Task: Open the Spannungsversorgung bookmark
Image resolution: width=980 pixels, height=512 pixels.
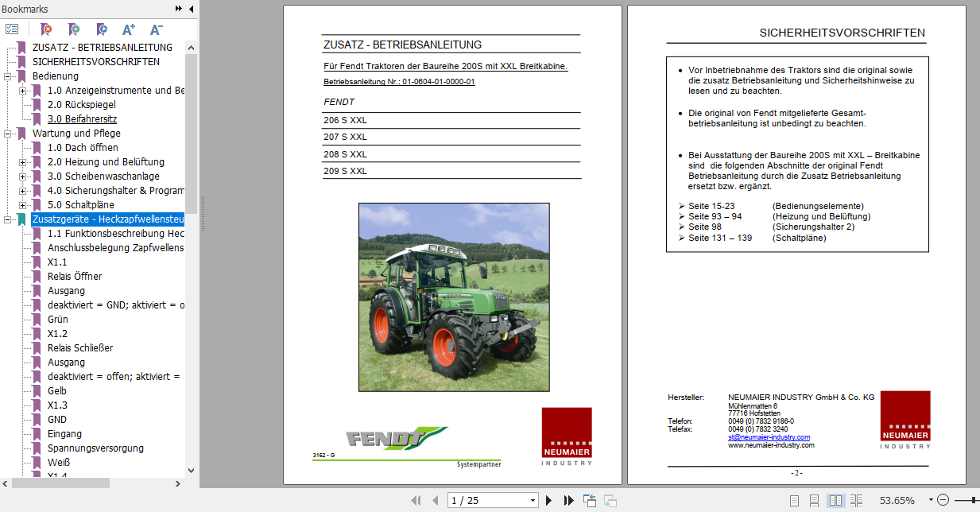Action: 95,448
